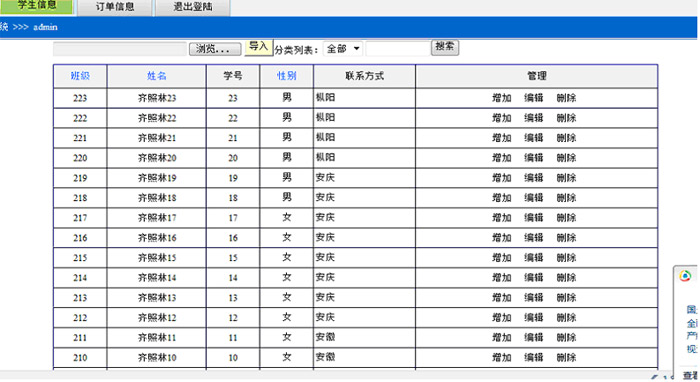Viewport: 700px width, 382px height.
Task: Click 编辑 for student 齐照林20
Action: 533,158
